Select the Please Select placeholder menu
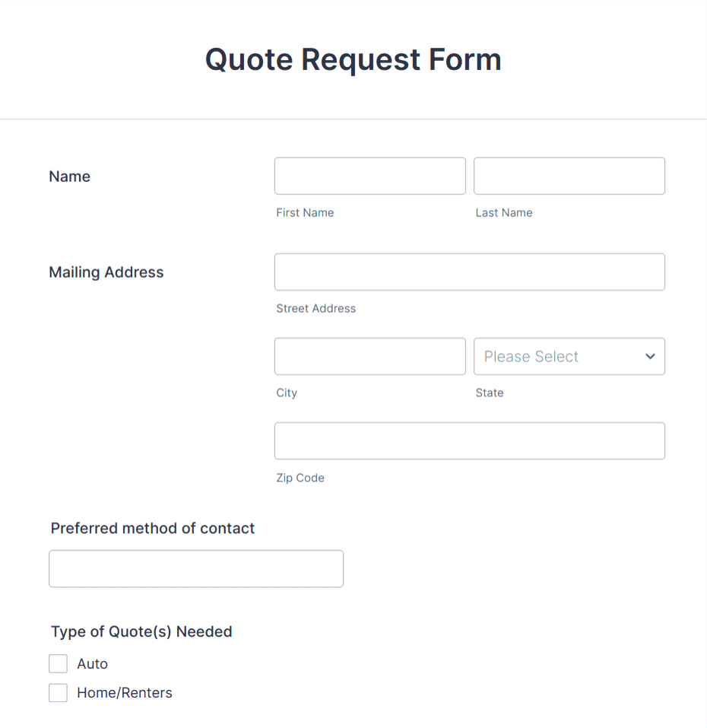 click(569, 356)
